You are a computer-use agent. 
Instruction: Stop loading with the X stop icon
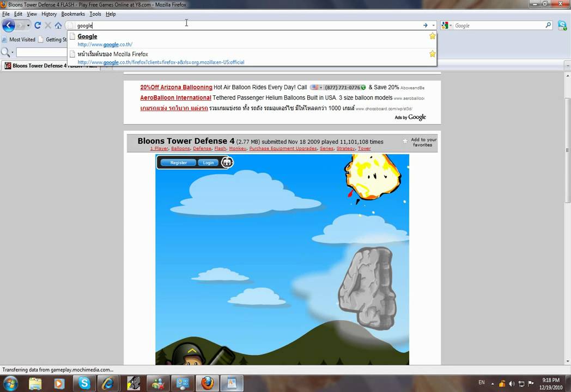click(48, 26)
